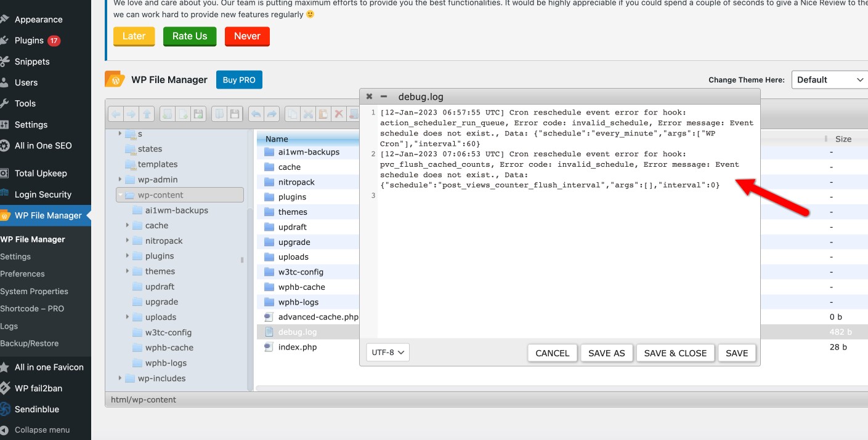Click the download toolbar floppy icon

[x=235, y=114]
